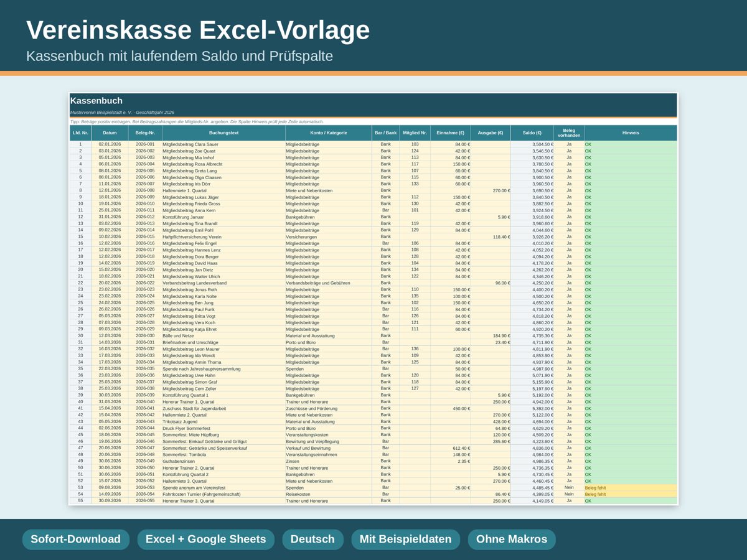Image resolution: width=747 pixels, height=560 pixels.
Task: Click the Datum column header
Action: click(x=110, y=133)
